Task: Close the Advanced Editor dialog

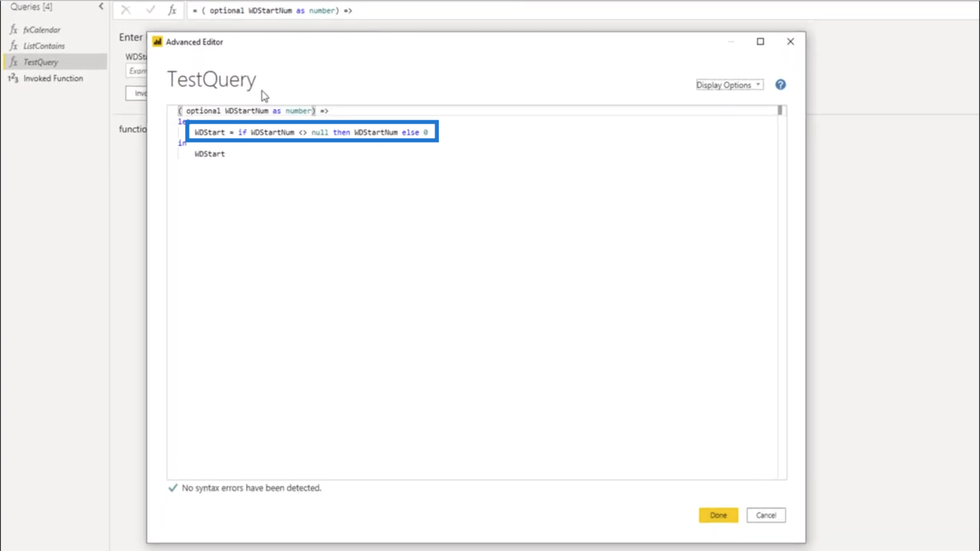Action: click(x=790, y=41)
